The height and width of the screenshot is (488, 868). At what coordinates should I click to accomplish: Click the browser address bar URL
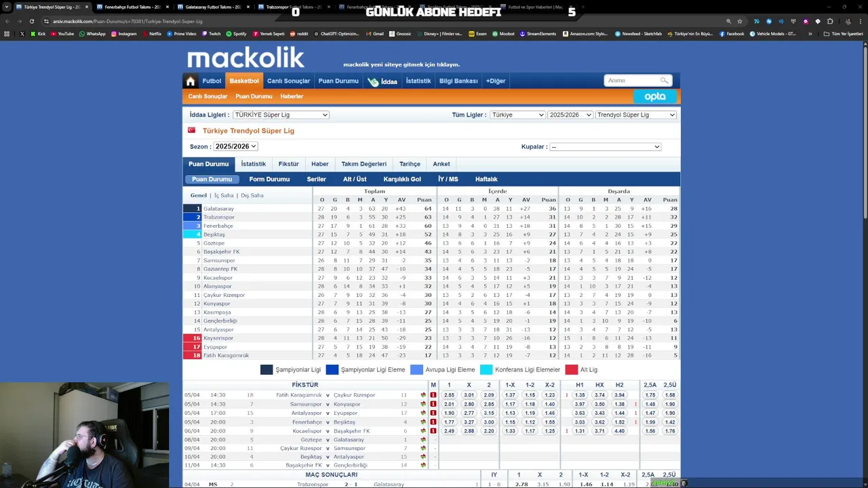pyautogui.click(x=129, y=22)
